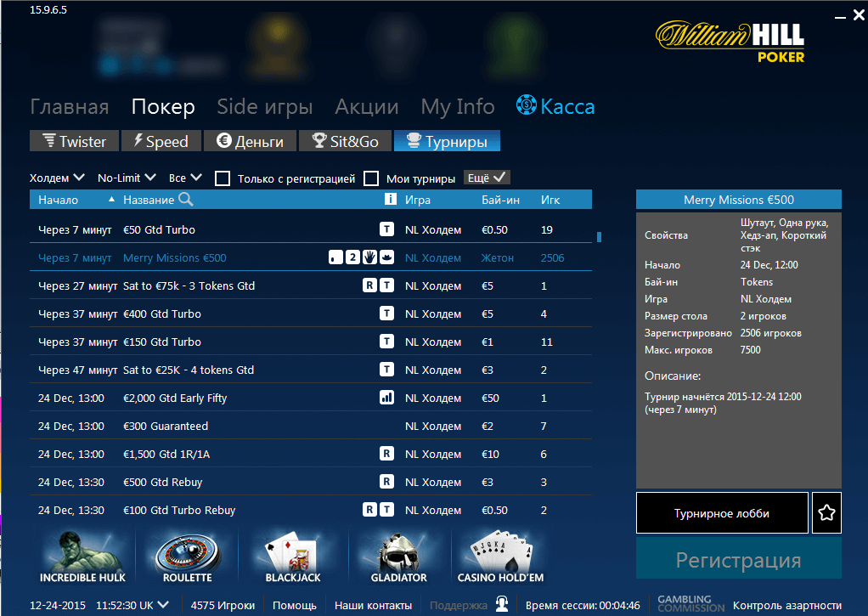868x616 pixels.
Task: Click the info icon column header
Action: (390, 200)
